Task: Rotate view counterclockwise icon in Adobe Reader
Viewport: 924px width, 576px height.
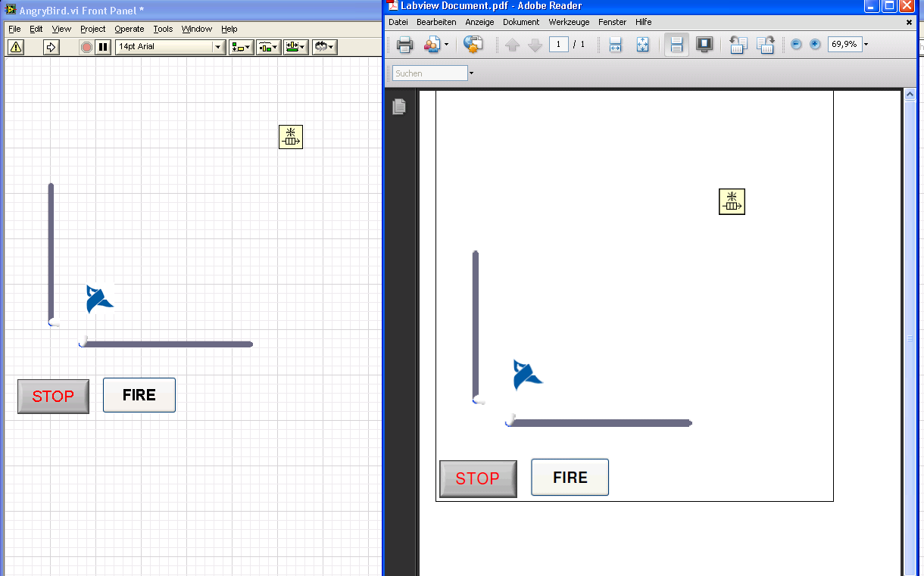Action: click(x=738, y=45)
